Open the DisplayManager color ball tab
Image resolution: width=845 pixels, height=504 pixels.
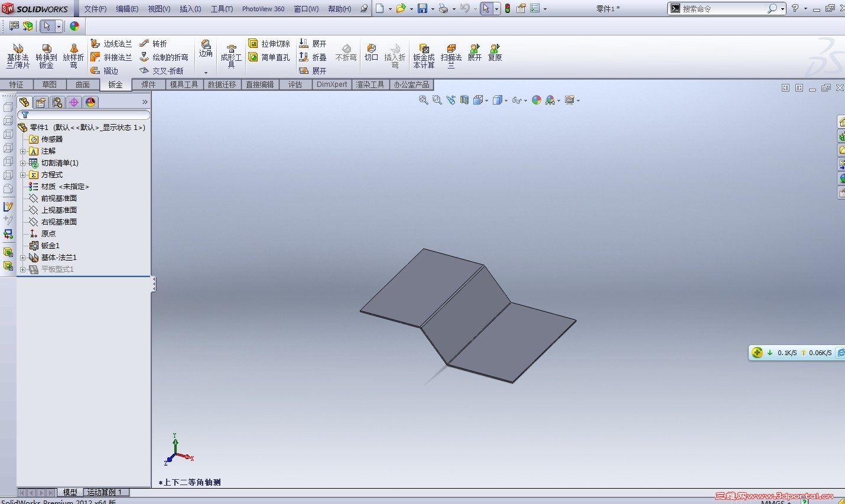[90, 102]
